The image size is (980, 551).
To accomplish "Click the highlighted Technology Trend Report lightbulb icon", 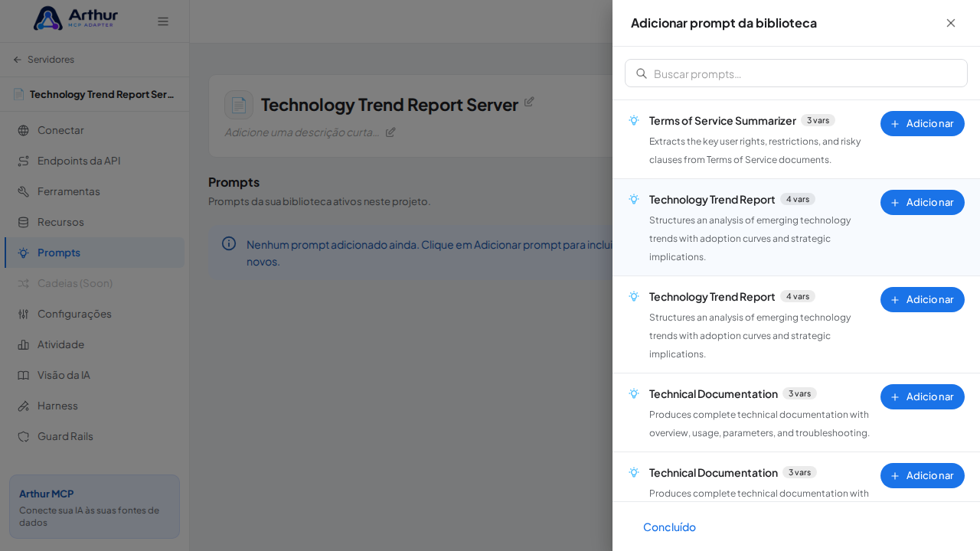I will (634, 199).
